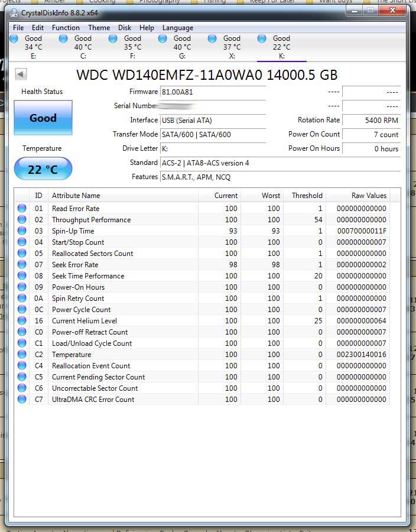Click status orb for Seek Error Rate

(22, 264)
